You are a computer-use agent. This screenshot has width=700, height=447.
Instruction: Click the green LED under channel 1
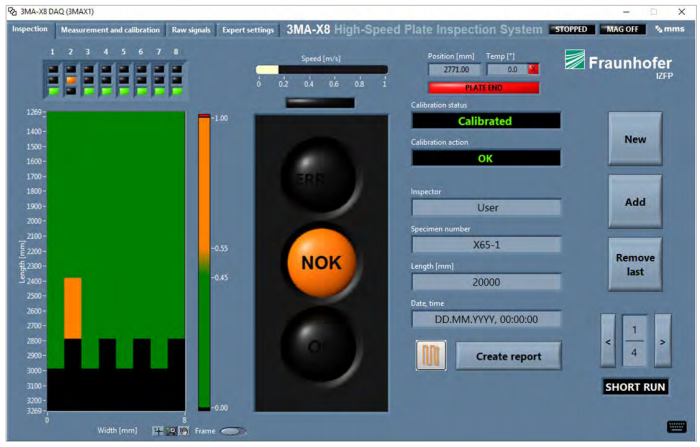pos(53,91)
